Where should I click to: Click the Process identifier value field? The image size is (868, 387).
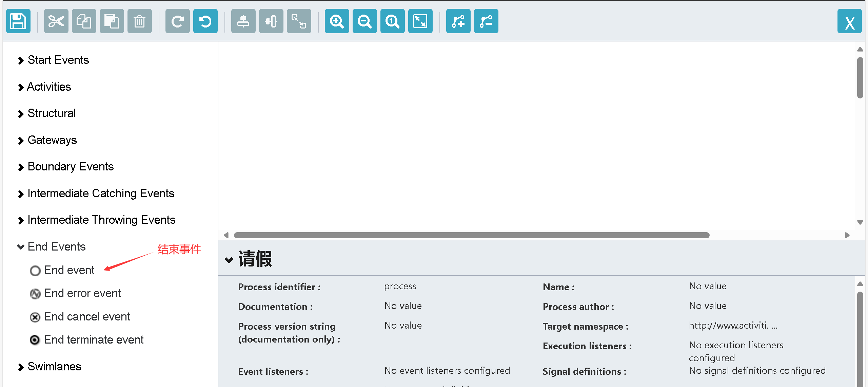(400, 287)
